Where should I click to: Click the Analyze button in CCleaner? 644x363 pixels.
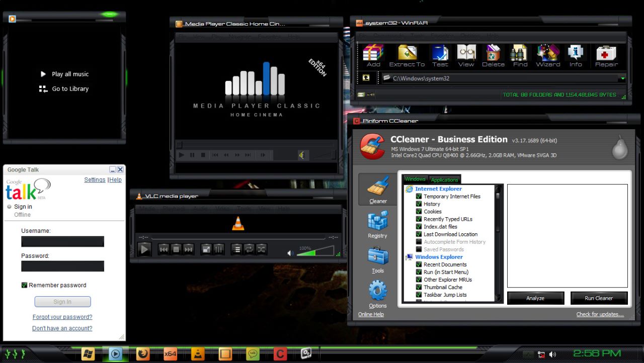coord(535,298)
